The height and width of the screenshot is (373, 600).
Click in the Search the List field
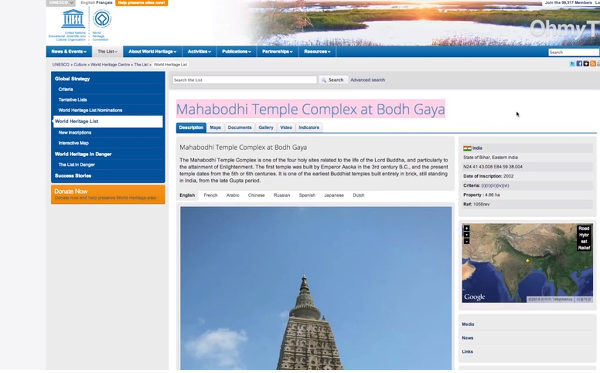click(245, 80)
